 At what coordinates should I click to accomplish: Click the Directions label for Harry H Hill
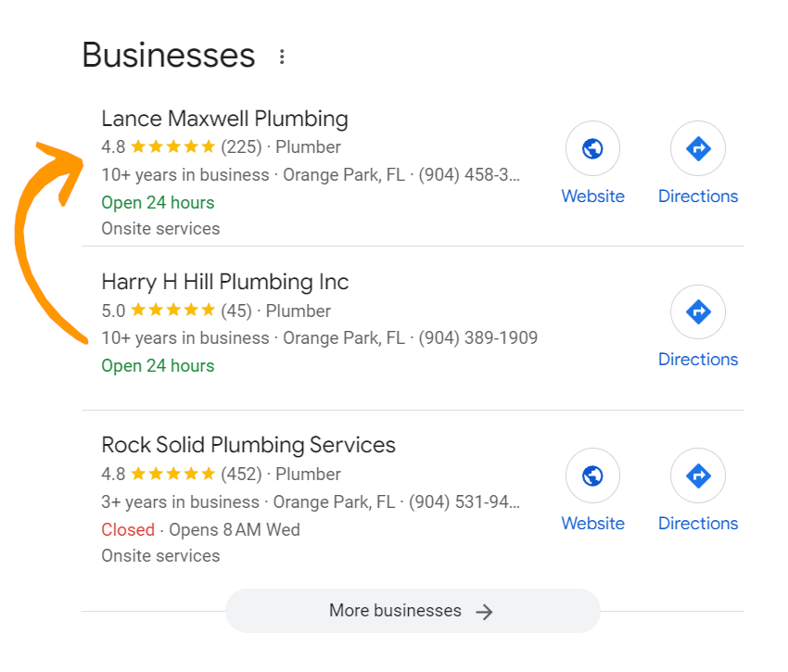697,360
